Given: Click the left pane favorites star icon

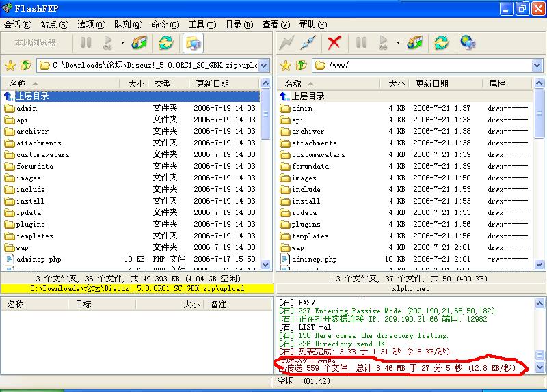Looking at the screenshot, I should point(10,65).
